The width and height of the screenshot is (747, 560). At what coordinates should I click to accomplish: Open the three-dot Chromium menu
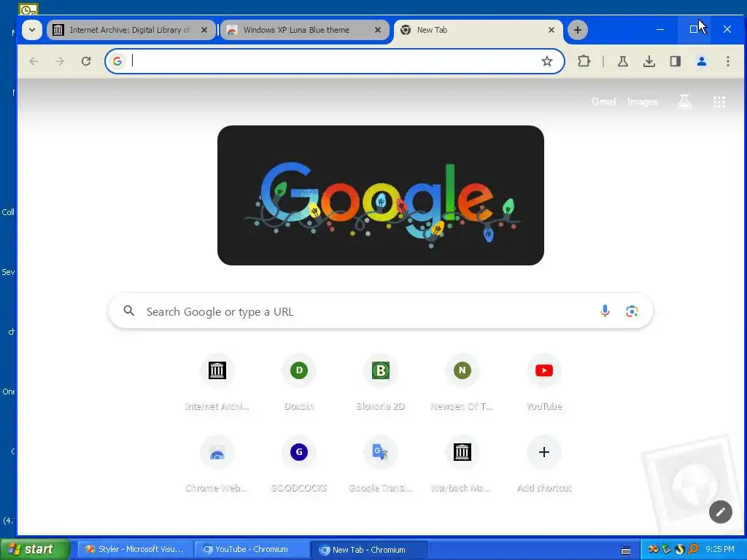[727, 61]
